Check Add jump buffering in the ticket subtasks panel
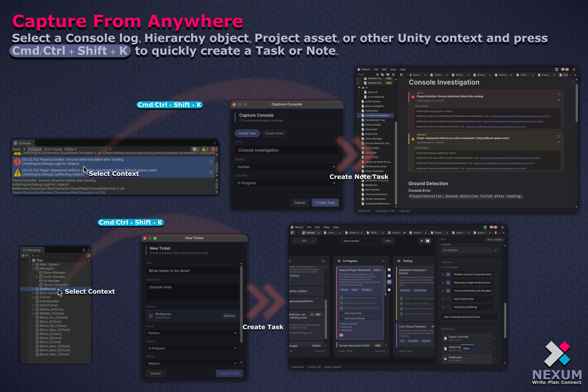This screenshot has height=392, width=588. (x=448, y=307)
